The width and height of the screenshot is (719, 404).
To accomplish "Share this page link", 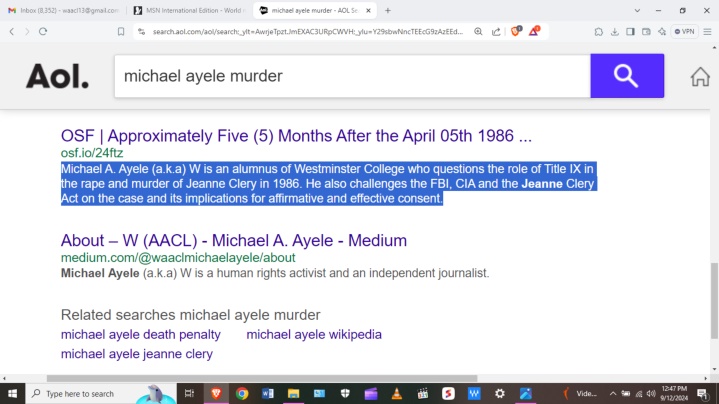I will (x=496, y=32).
